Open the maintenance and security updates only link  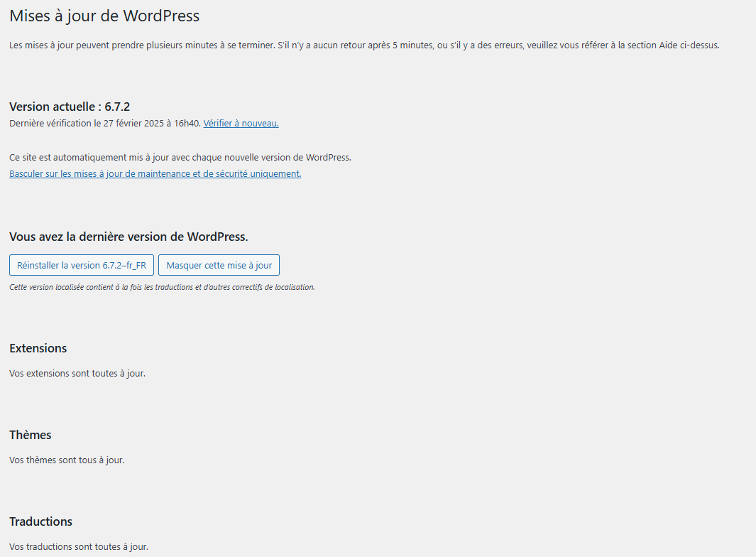pos(155,174)
